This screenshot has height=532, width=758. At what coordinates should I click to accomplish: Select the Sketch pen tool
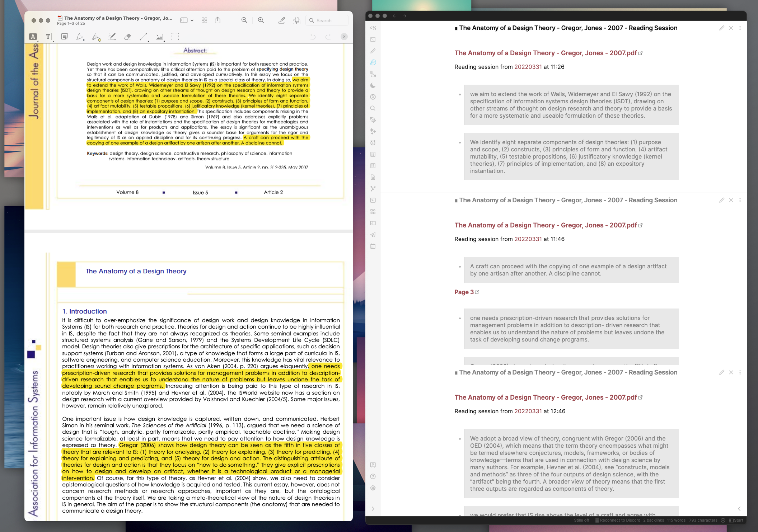80,37
